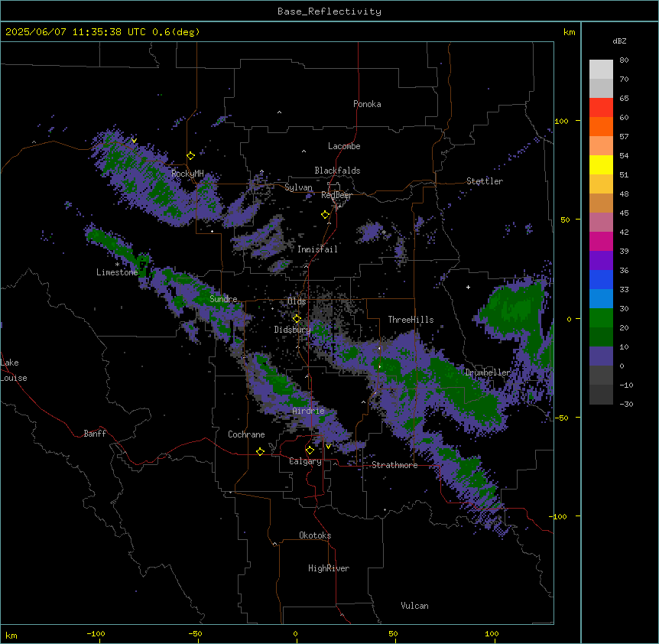
Task: Click the Okotoks map label
Action: tap(315, 535)
